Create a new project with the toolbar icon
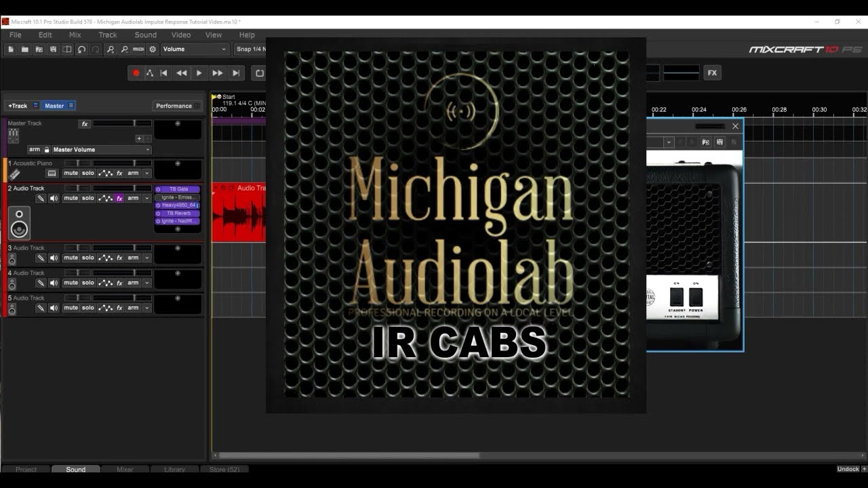 coord(11,49)
